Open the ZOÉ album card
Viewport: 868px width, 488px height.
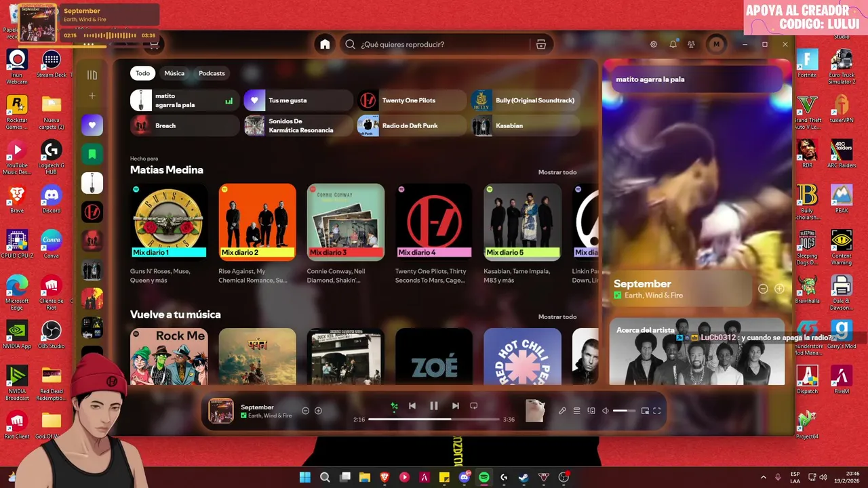click(433, 357)
